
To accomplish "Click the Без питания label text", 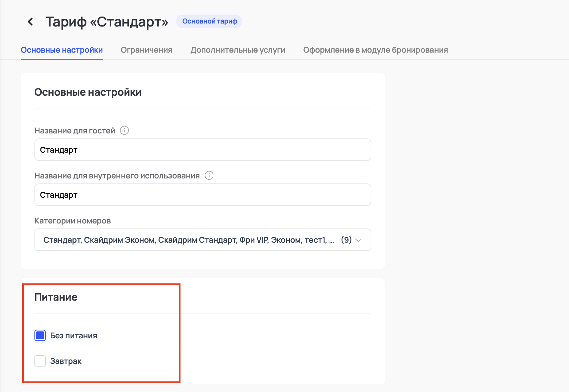I will pos(74,336).
